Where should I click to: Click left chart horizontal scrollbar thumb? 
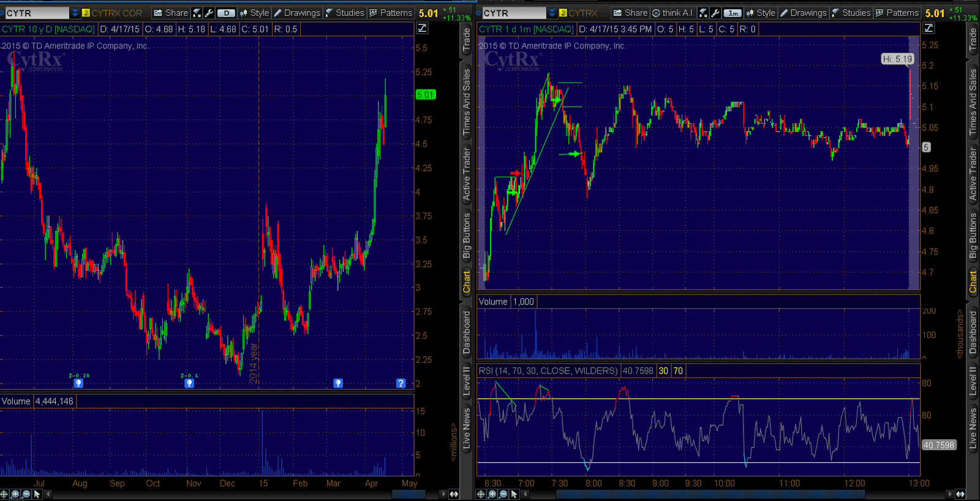click(409, 494)
